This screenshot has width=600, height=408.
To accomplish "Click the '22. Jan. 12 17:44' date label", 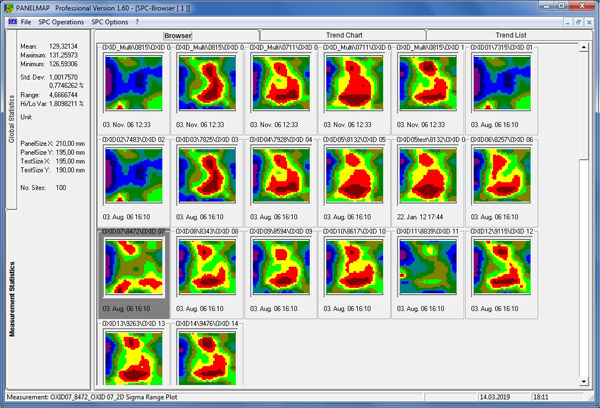I will (x=420, y=217).
